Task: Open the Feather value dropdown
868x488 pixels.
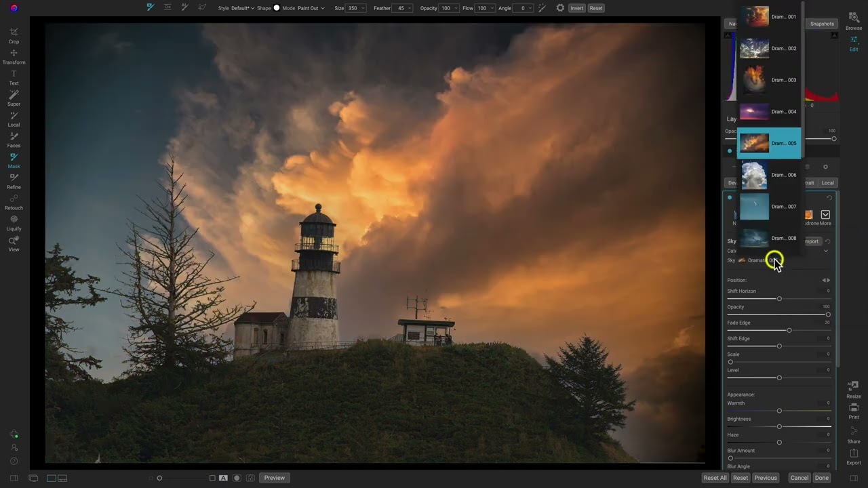Action: 403,8
